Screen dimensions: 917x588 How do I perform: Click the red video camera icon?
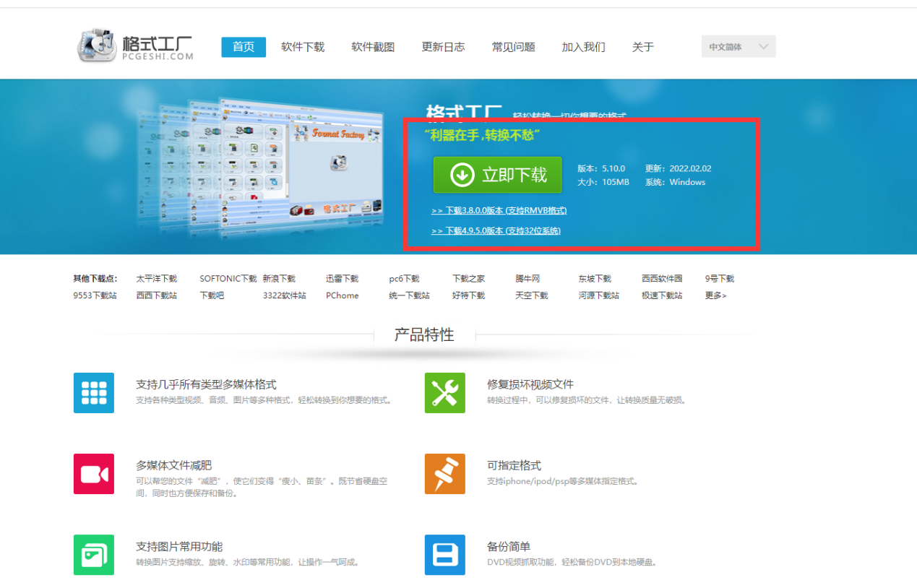94,474
